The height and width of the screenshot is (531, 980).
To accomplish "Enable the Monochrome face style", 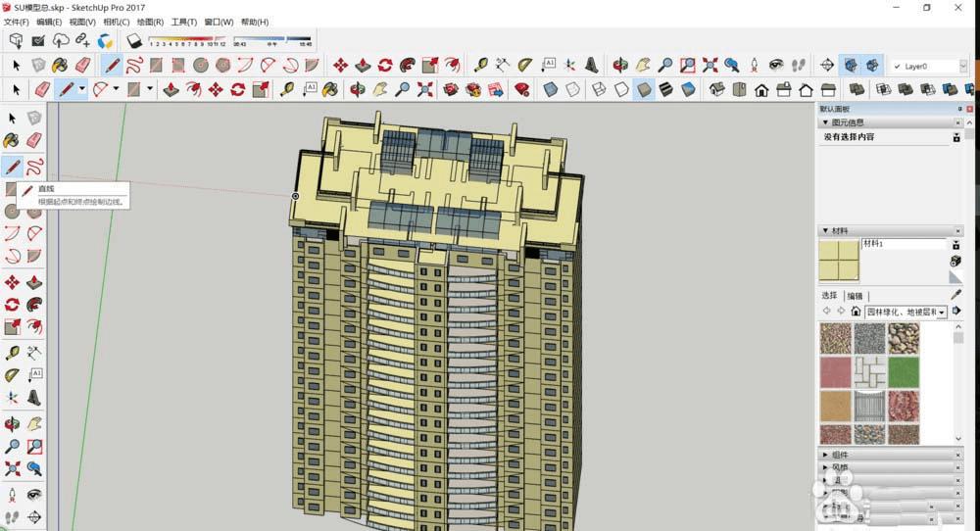I will tap(688, 90).
